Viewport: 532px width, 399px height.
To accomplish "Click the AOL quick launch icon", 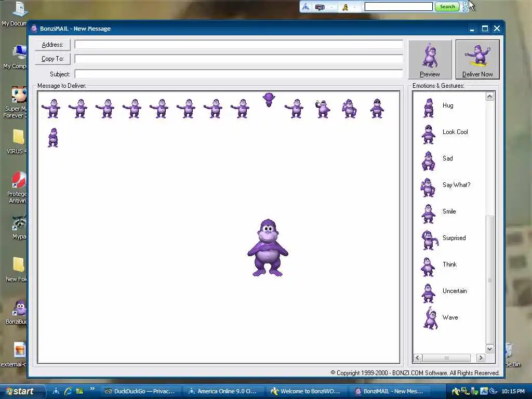I will coord(56,391).
